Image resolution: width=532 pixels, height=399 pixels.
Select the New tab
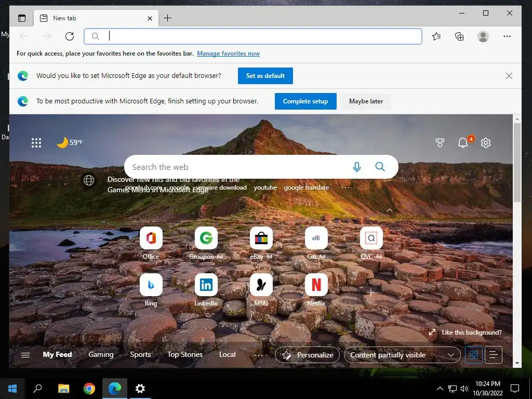96,18
